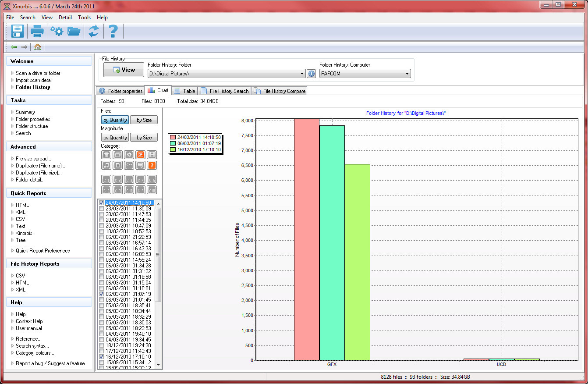Check the 10/03/2011 10:52:53 history entry
Image resolution: width=588 pixels, height=384 pixels.
tap(102, 231)
